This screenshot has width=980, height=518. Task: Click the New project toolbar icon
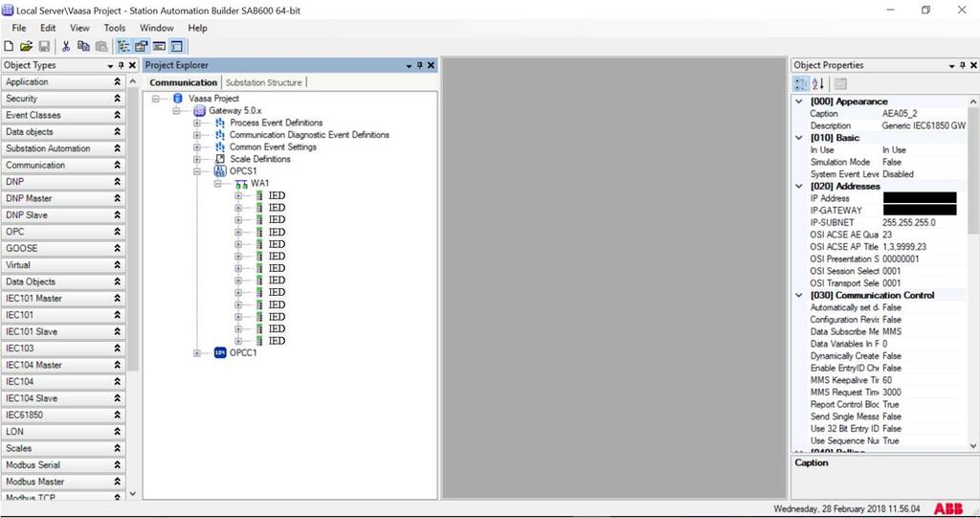[9, 46]
